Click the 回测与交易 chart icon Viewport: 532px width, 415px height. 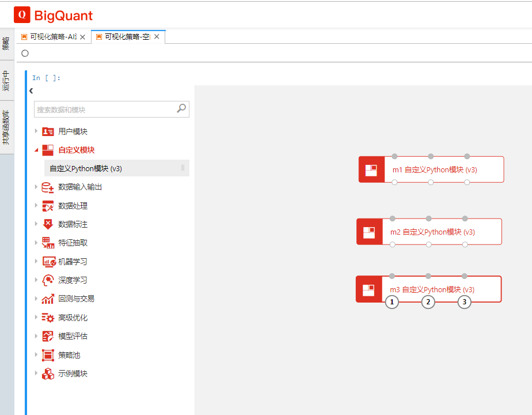click(x=48, y=299)
